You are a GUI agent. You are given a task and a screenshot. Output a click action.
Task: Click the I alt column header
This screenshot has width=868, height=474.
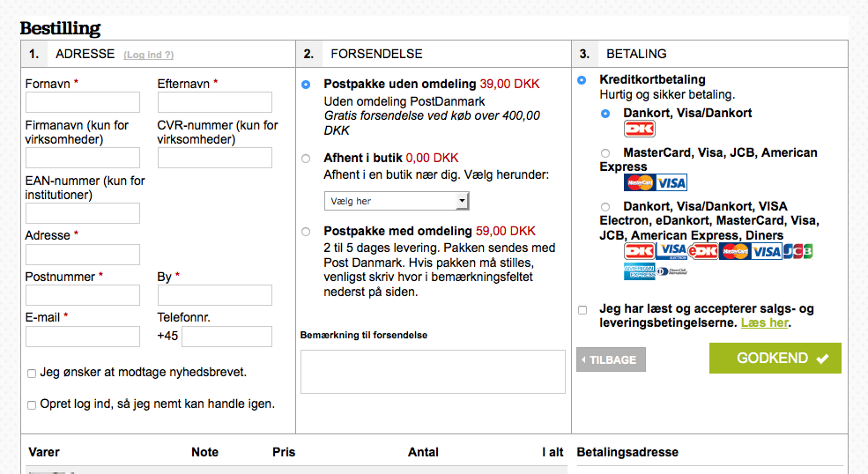click(553, 452)
